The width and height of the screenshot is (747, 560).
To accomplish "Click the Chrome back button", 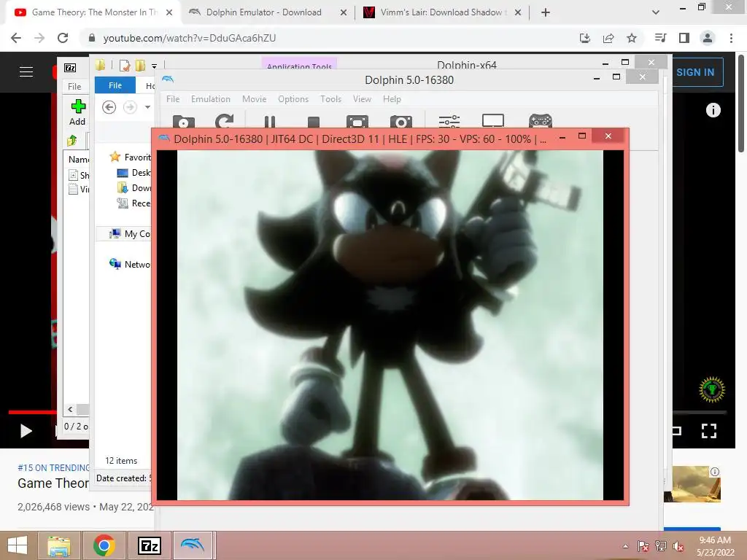I will (16, 38).
